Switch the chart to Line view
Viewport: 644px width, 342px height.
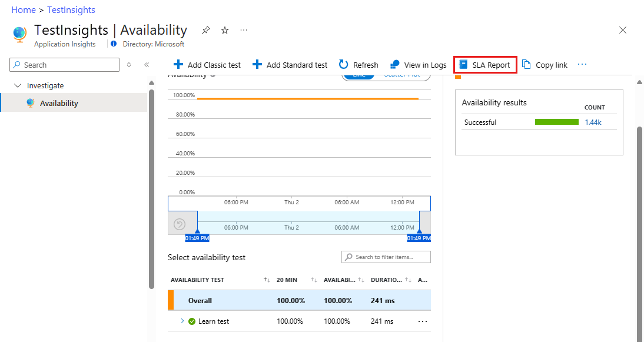tap(358, 75)
